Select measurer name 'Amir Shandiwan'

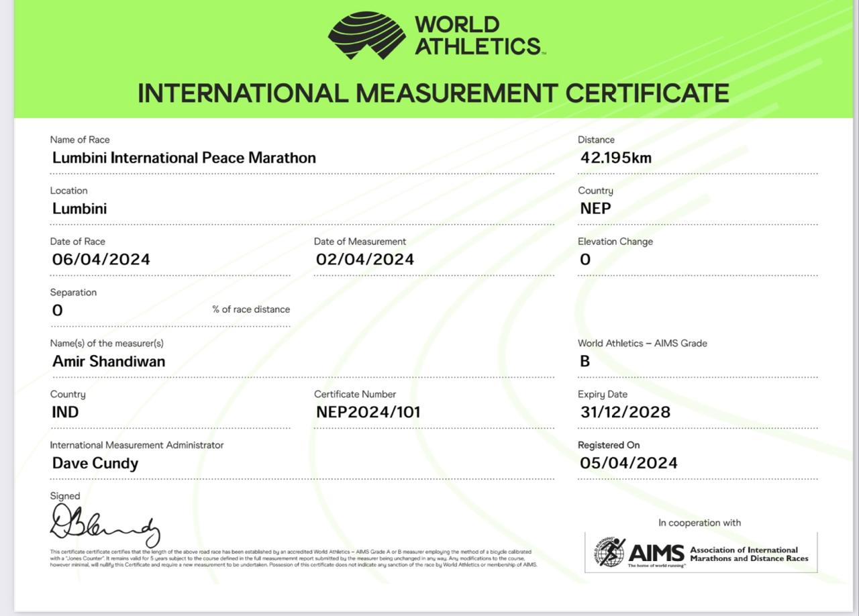click(x=109, y=361)
